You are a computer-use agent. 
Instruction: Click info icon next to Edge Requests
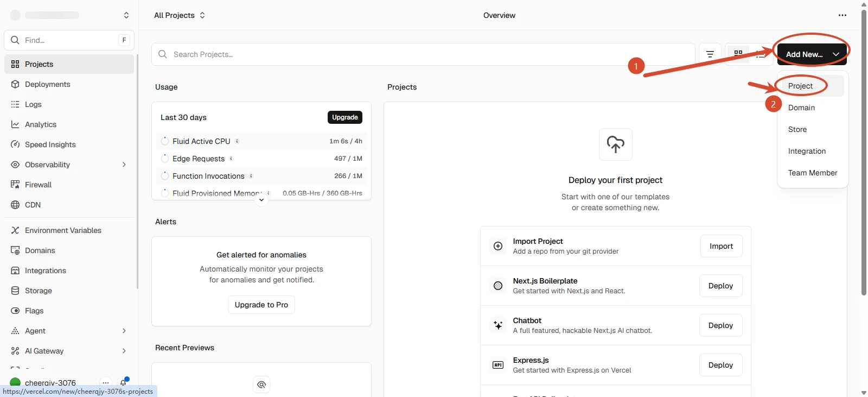pos(231,159)
